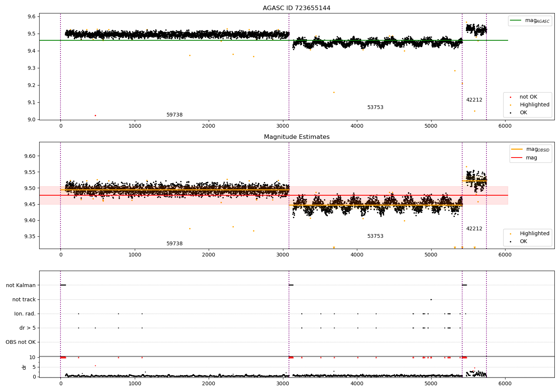Select 'Highlighted' in Magnitude Estimates legend

(535, 234)
